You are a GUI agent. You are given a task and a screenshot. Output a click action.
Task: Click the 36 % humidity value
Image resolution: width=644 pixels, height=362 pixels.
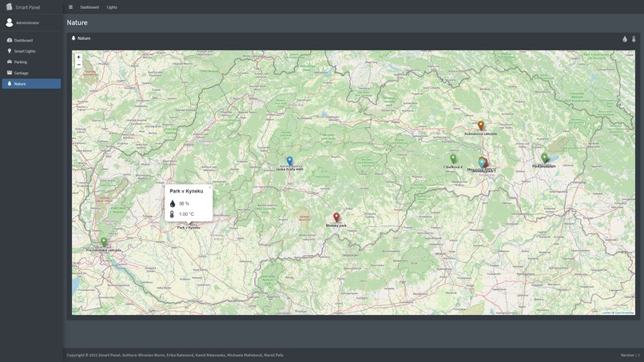[x=184, y=204]
